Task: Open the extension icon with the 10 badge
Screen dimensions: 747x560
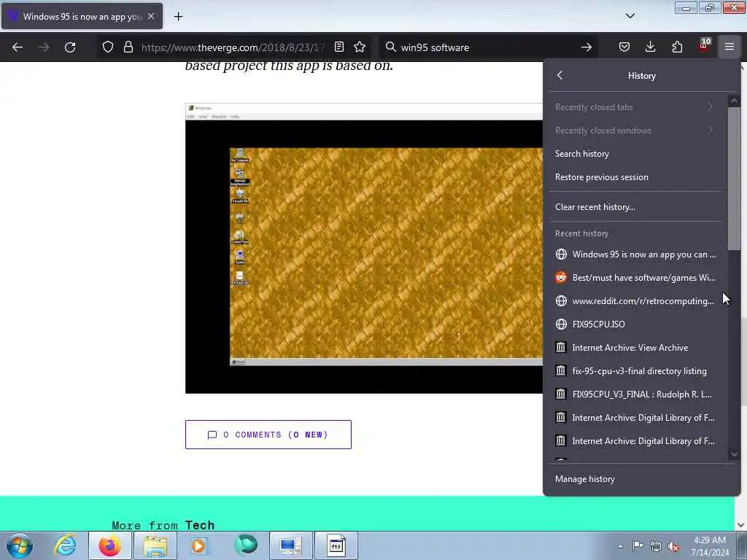Action: [x=704, y=46]
